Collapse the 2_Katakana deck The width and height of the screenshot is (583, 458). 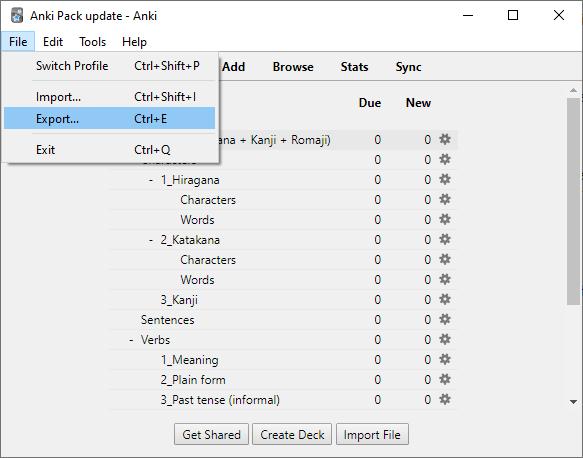151,240
